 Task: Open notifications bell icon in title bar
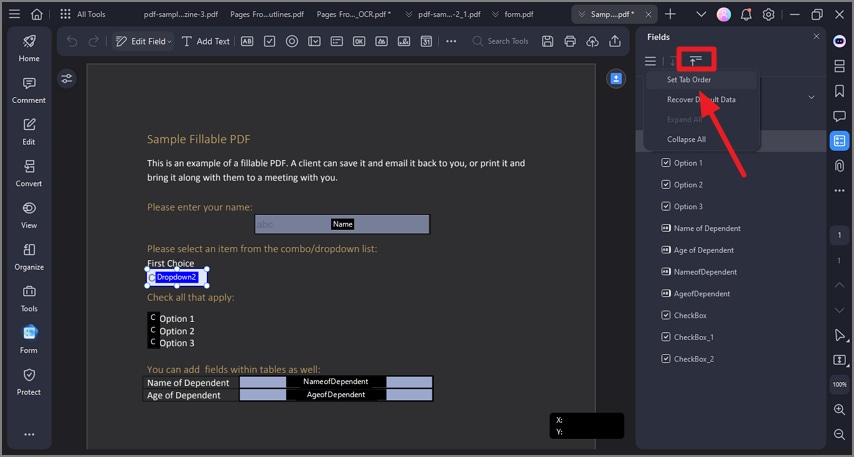[x=746, y=15]
